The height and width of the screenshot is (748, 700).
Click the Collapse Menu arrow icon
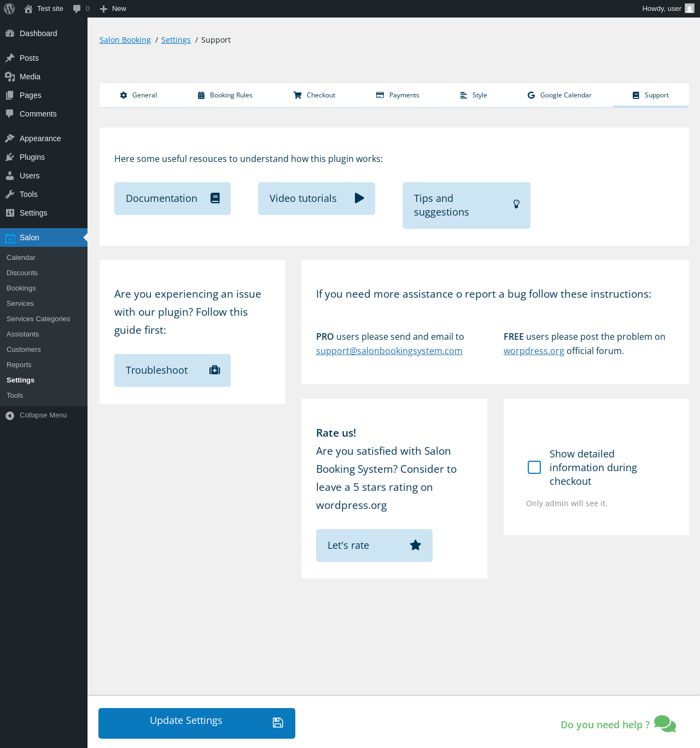(10, 415)
